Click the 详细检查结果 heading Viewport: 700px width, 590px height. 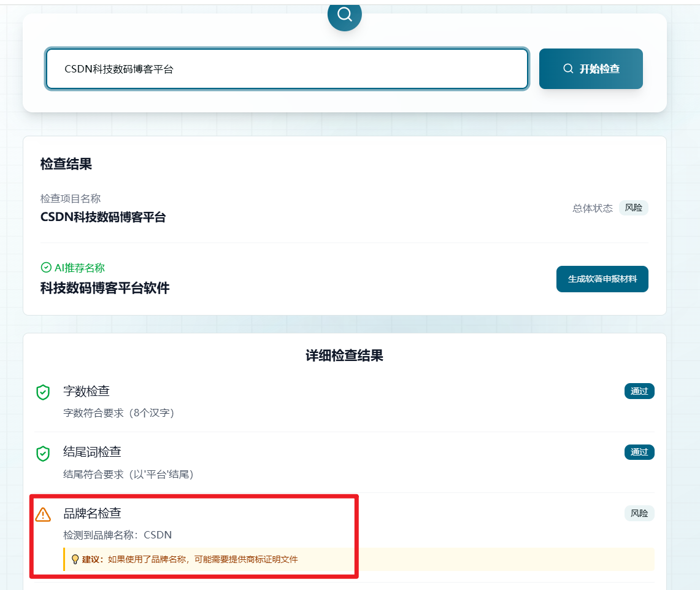[344, 355]
